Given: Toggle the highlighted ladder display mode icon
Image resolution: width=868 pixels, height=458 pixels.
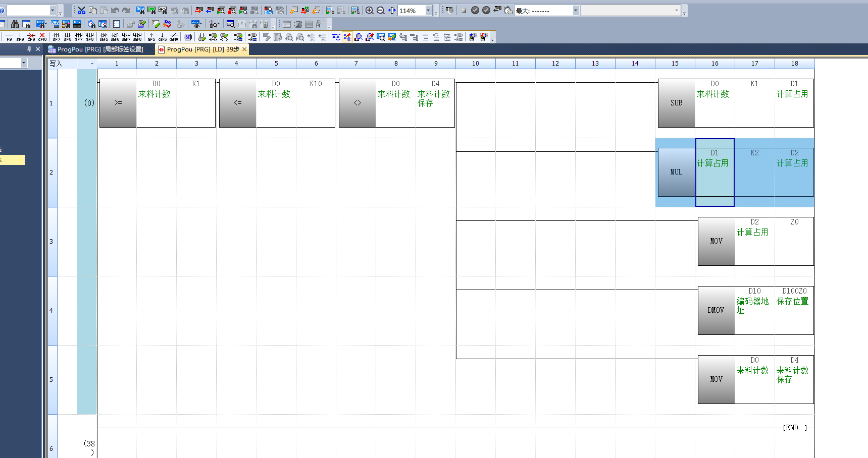Looking at the screenshot, I should point(347,37).
